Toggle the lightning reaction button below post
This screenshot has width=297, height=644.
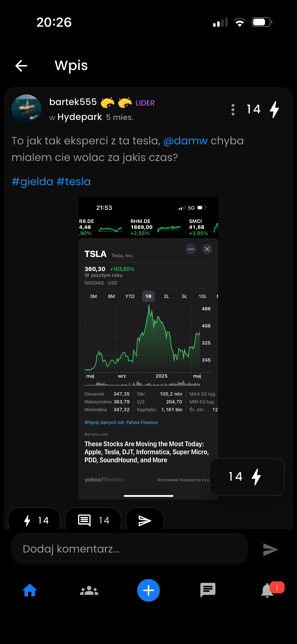point(35,520)
